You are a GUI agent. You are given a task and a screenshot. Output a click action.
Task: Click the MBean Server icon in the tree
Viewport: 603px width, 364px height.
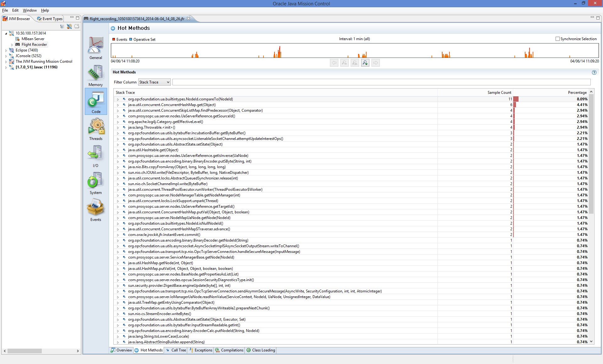[18, 39]
